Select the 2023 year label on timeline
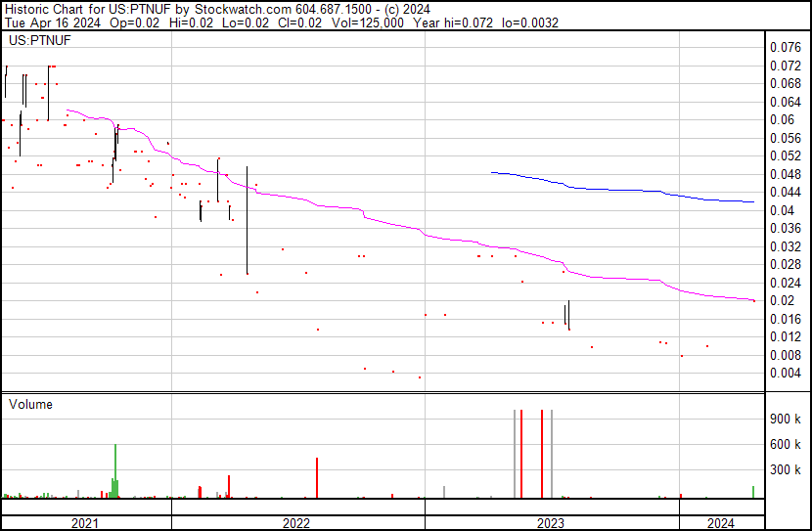The image size is (812, 531). click(551, 523)
